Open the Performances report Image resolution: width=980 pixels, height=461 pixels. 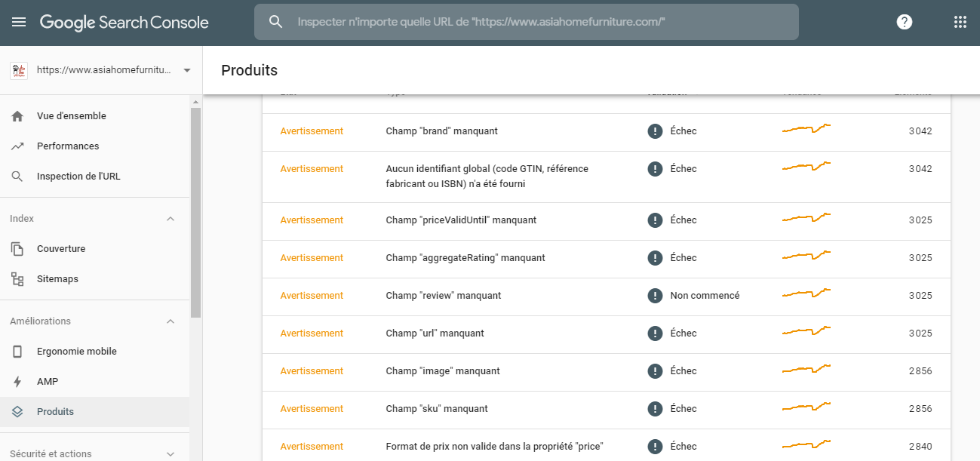click(x=95, y=146)
